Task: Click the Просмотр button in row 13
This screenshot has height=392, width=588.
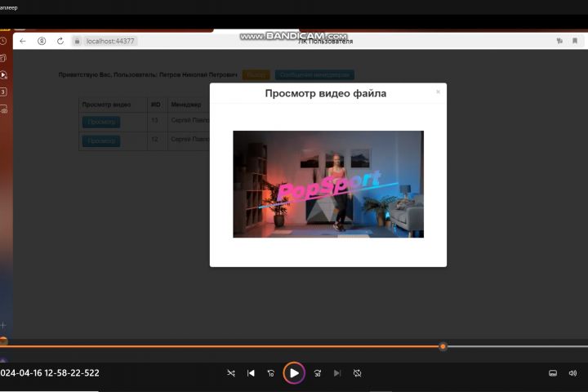Action: pos(101,122)
